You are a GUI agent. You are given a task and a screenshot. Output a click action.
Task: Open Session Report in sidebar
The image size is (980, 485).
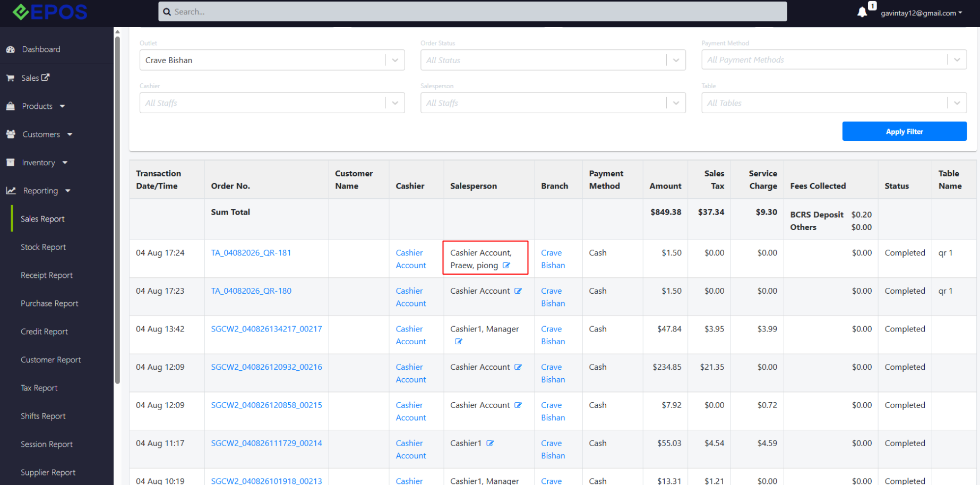pos(46,444)
